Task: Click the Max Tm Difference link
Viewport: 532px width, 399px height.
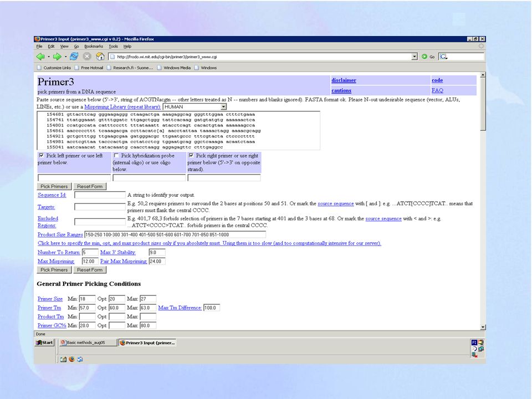Action: click(x=180, y=308)
